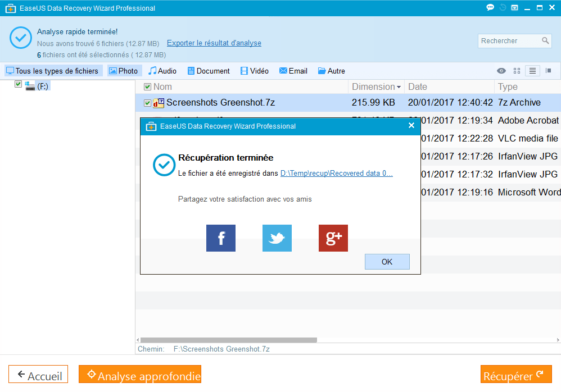Click the title bar dropdown menu icon
Viewport: 561px width, 392px height.
pyautogui.click(x=514, y=7)
